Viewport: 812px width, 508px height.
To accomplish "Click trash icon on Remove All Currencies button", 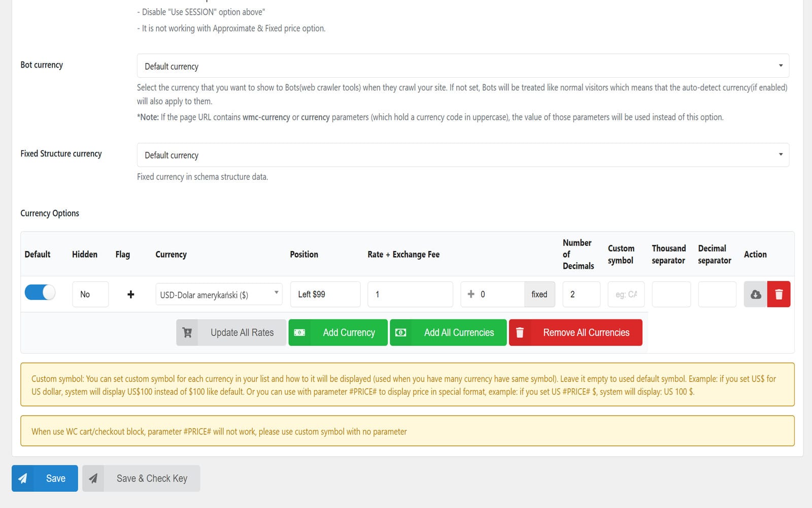I will click(x=520, y=333).
